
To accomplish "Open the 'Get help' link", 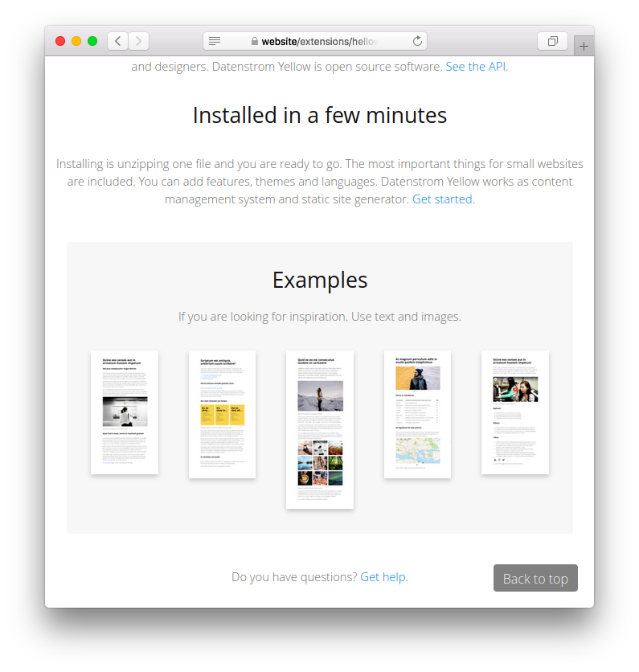I will tap(383, 577).
